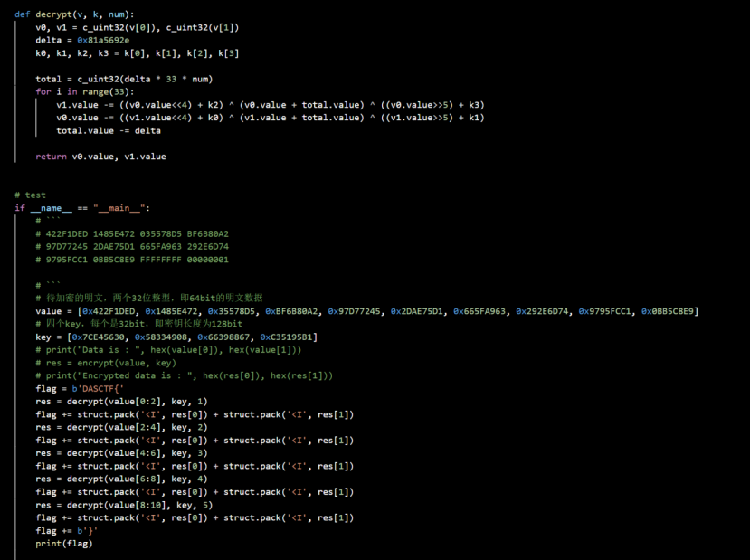Click the commented 'print("Data is : "' line

pyautogui.click(x=168, y=350)
